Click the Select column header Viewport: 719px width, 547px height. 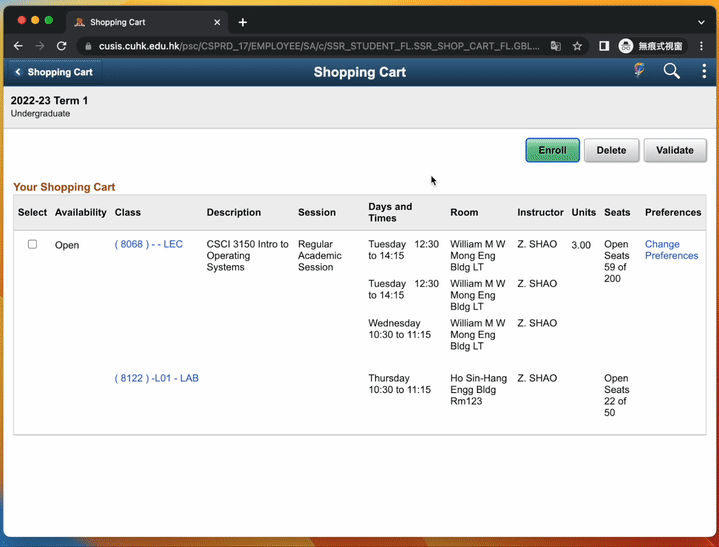pos(33,212)
